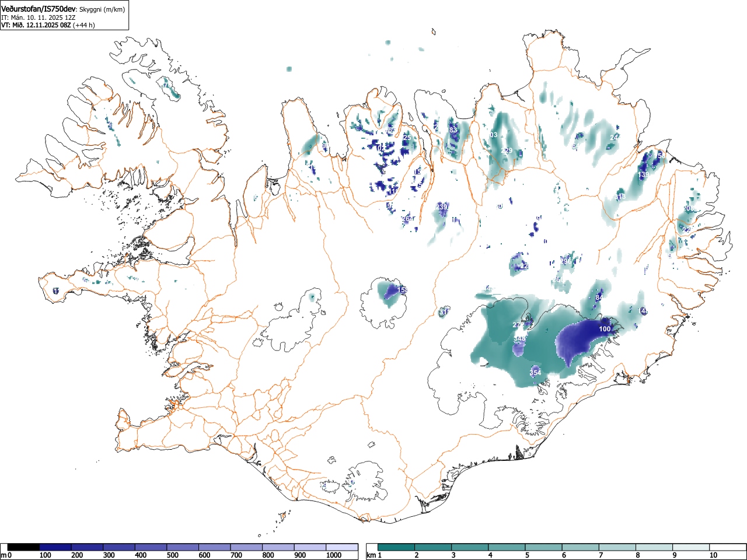Click the '155' value label on the central glacier
Image resolution: width=747 pixels, height=560 pixels.
tap(402, 290)
